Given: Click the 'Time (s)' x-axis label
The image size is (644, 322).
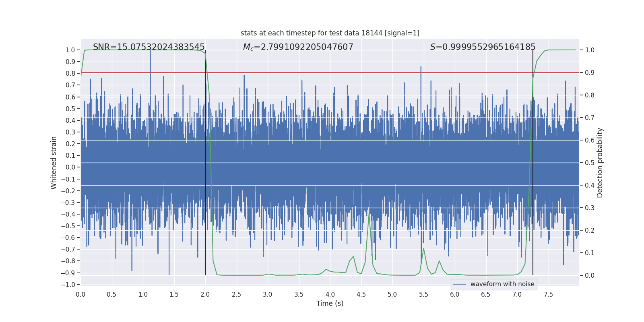Looking at the screenshot, I should point(330,303).
